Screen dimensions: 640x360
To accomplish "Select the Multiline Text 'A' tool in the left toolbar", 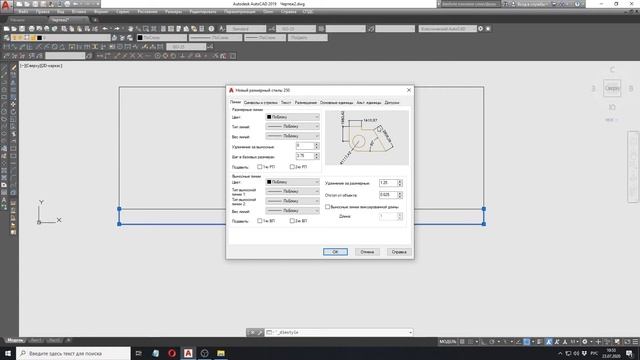I will 4,200.
